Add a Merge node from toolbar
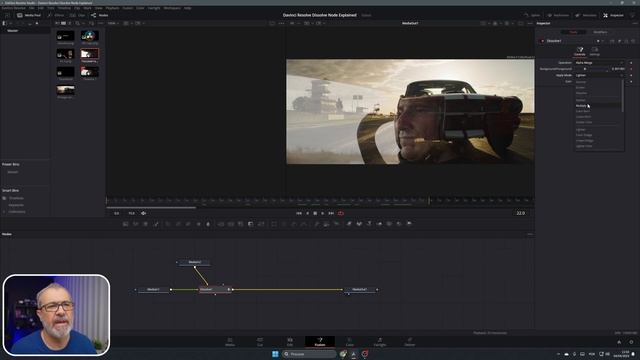Screen dimensions: 640x360 (x=221, y=224)
